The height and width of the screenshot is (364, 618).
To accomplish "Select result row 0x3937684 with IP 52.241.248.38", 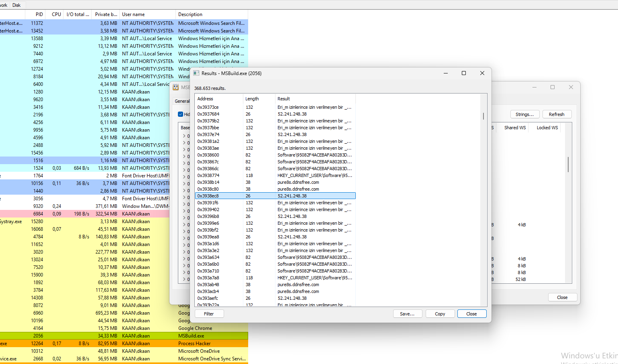I will pos(275,114).
